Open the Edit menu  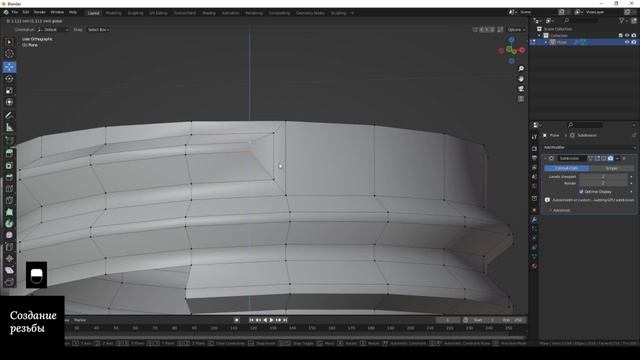click(x=25, y=13)
